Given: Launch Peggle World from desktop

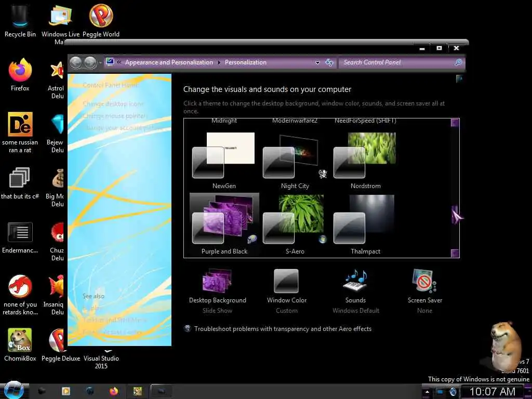Looking at the screenshot, I should pyautogui.click(x=101, y=20).
